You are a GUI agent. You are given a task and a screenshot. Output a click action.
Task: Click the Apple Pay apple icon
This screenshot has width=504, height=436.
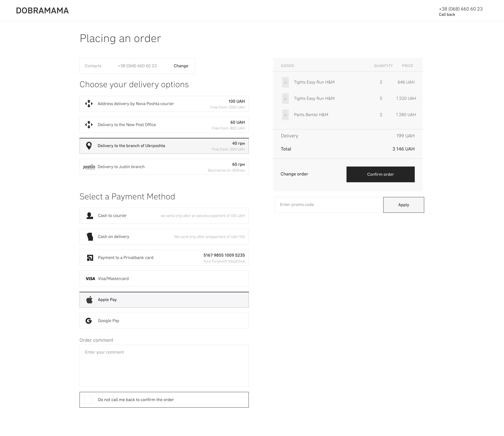90,300
